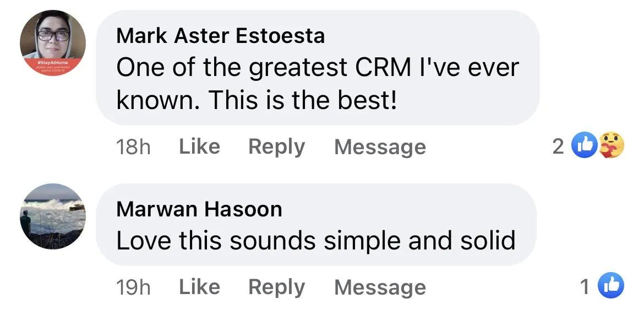The height and width of the screenshot is (315, 644).
Task: Reply to Marwan's 'simple and solid' comment
Action: click(277, 288)
